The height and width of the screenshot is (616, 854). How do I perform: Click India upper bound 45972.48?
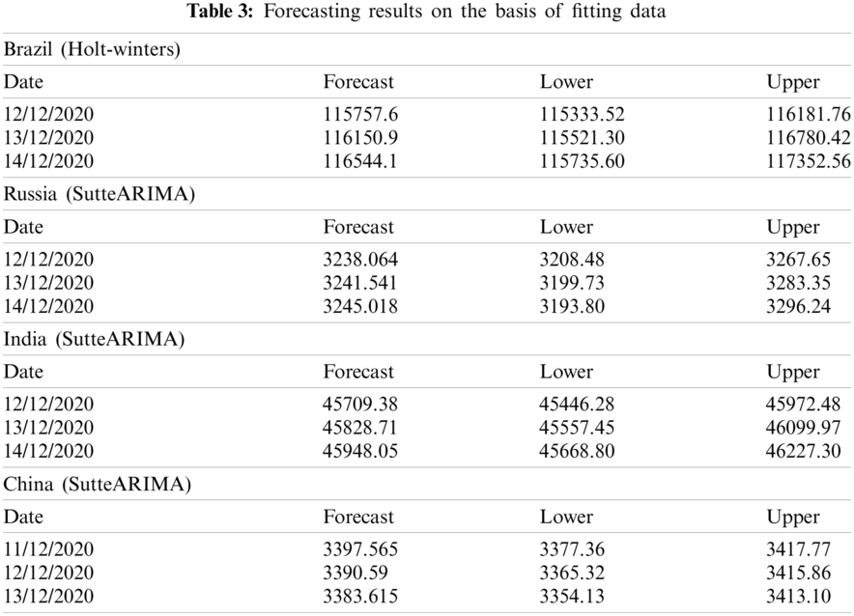coord(804,405)
